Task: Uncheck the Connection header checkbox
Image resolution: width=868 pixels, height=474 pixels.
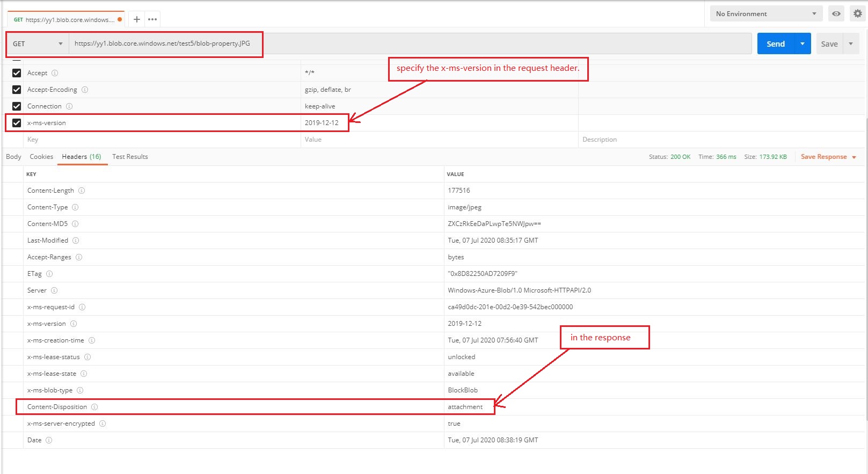Action: pos(17,106)
